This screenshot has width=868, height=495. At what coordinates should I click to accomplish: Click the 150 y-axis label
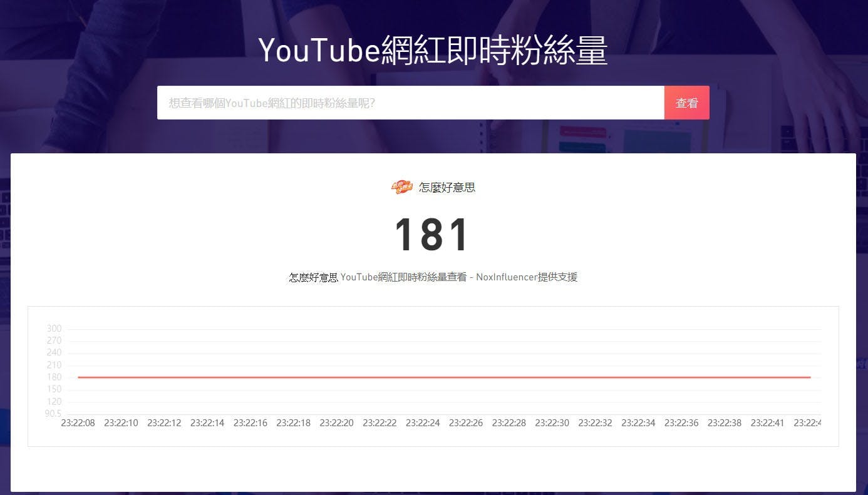(x=54, y=389)
